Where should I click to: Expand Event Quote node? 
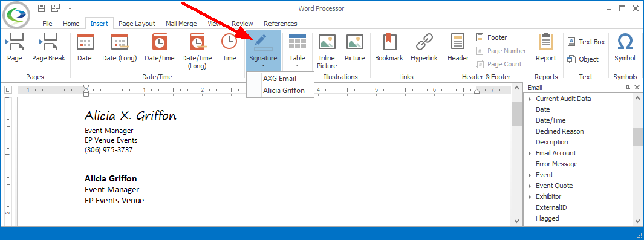530,186
